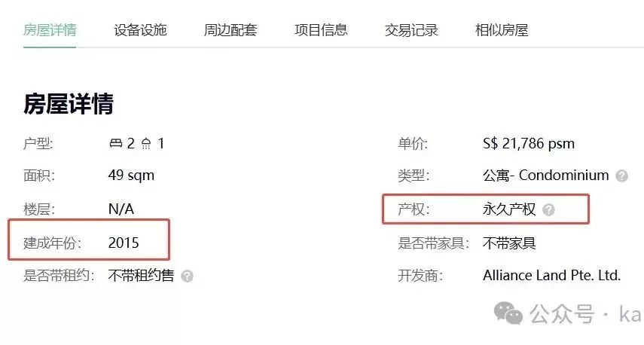This screenshot has width=644, height=345.
Task: Click the developer name Alliance Land Pte. Ltd.
Action: (x=551, y=275)
